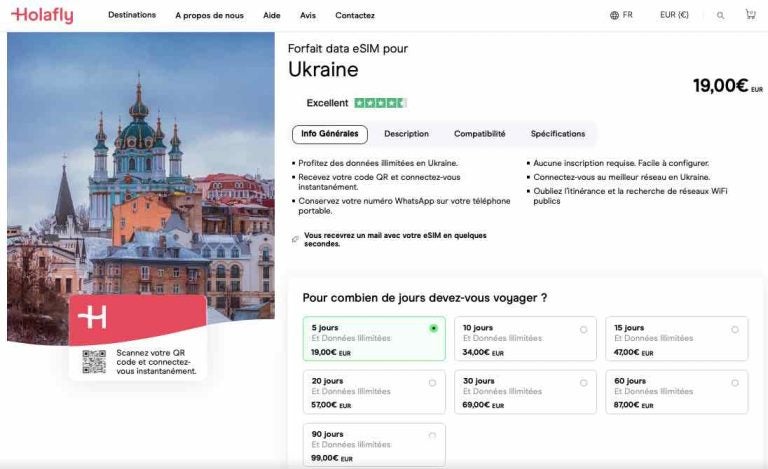
Task: Switch to the Description tab
Action: pyautogui.click(x=406, y=134)
